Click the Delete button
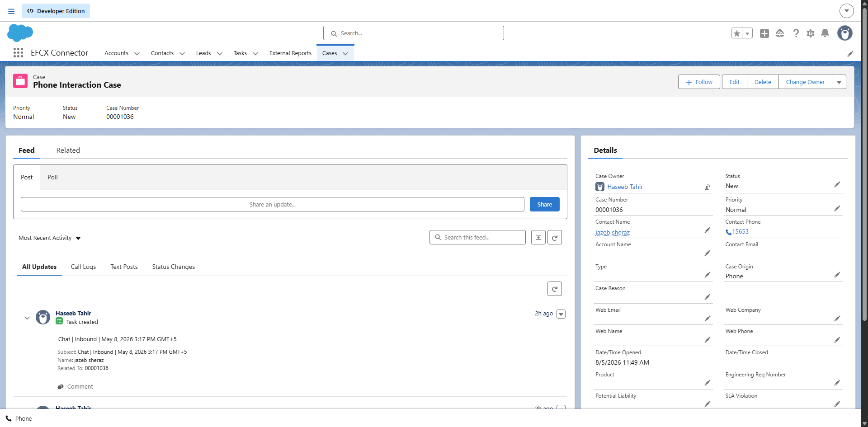868x427 pixels. [763, 82]
